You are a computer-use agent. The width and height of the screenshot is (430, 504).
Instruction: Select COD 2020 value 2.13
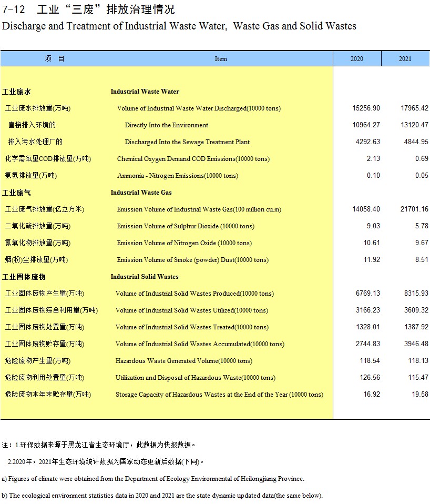click(x=373, y=158)
